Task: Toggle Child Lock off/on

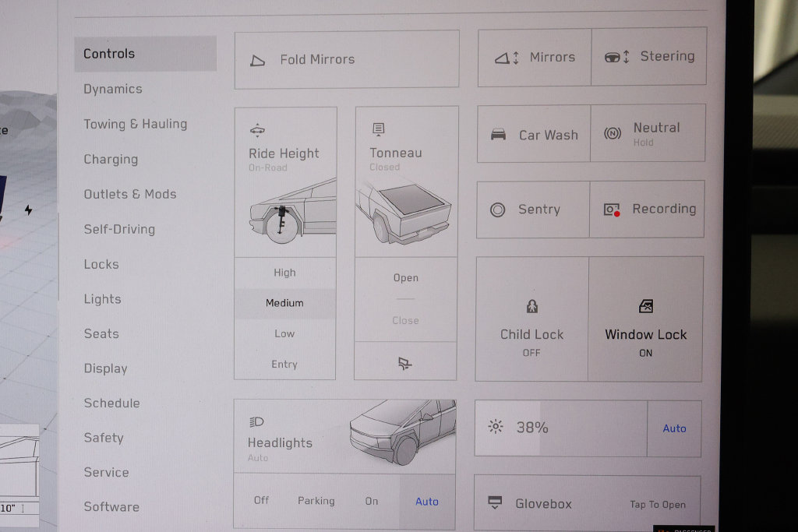Action: pyautogui.click(x=531, y=319)
